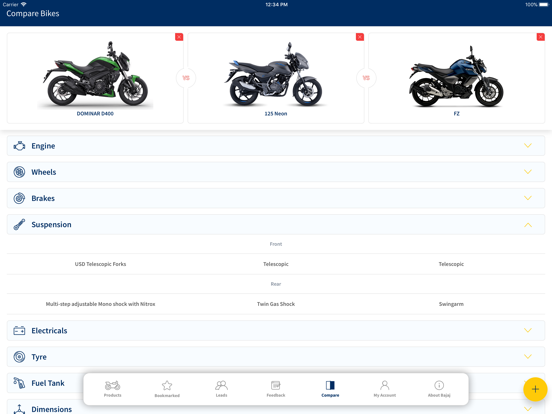Collapse the Suspension section chevron
The width and height of the screenshot is (552, 414).
click(x=528, y=225)
